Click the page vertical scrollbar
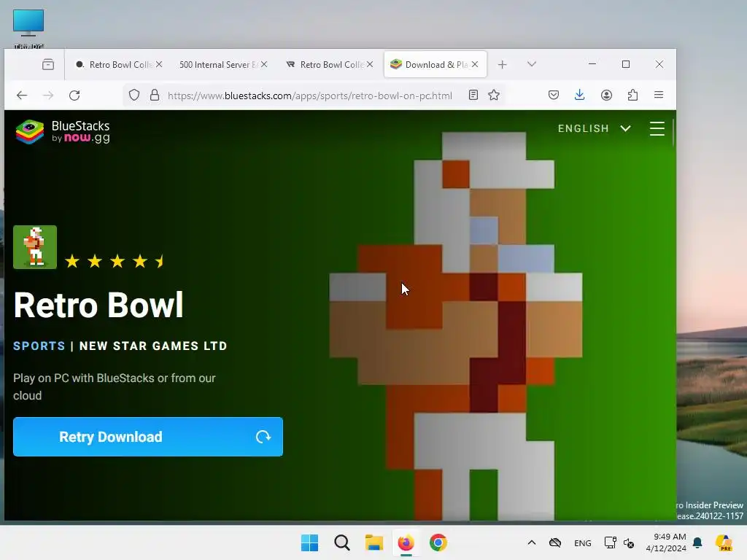This screenshot has width=747, height=560. (x=673, y=133)
